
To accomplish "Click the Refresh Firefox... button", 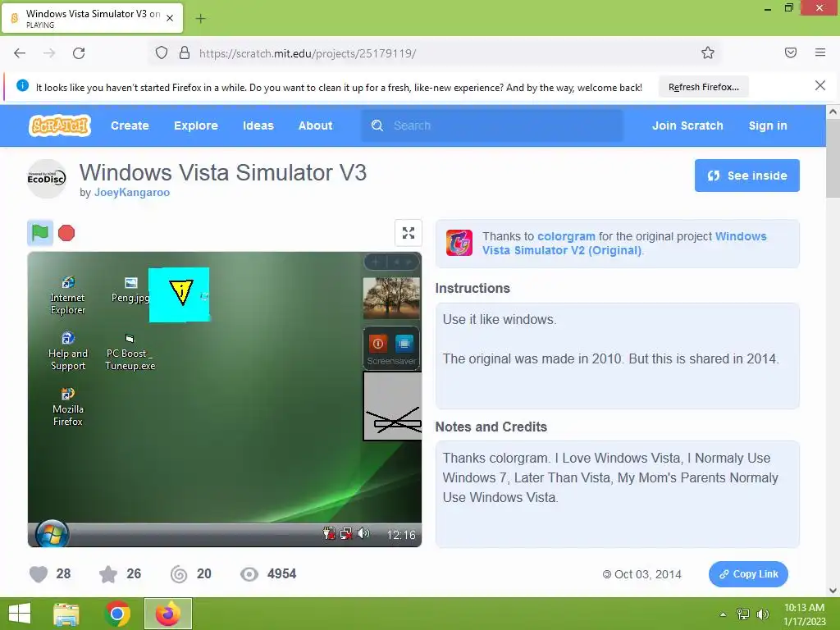I will click(x=703, y=87).
